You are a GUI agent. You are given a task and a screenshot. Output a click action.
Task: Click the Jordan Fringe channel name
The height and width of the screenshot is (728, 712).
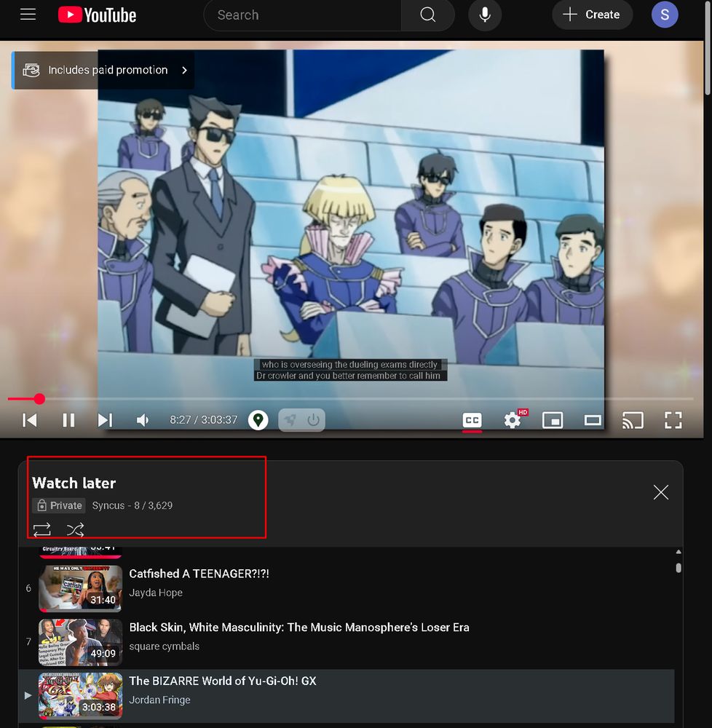pos(159,700)
